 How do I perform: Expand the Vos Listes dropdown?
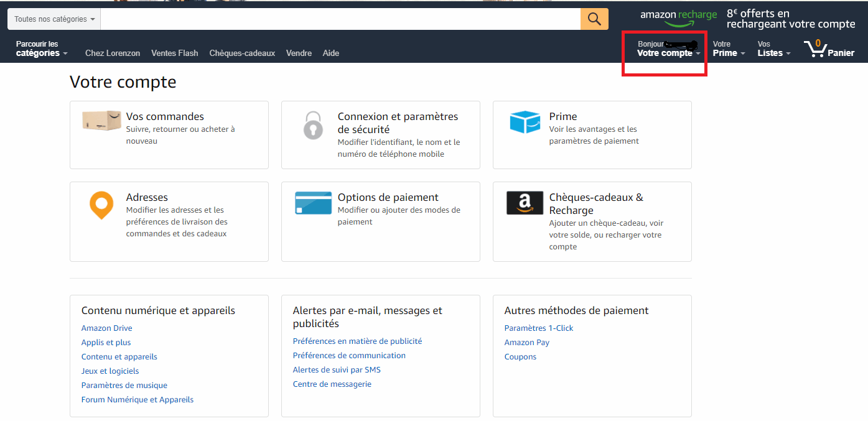click(774, 49)
